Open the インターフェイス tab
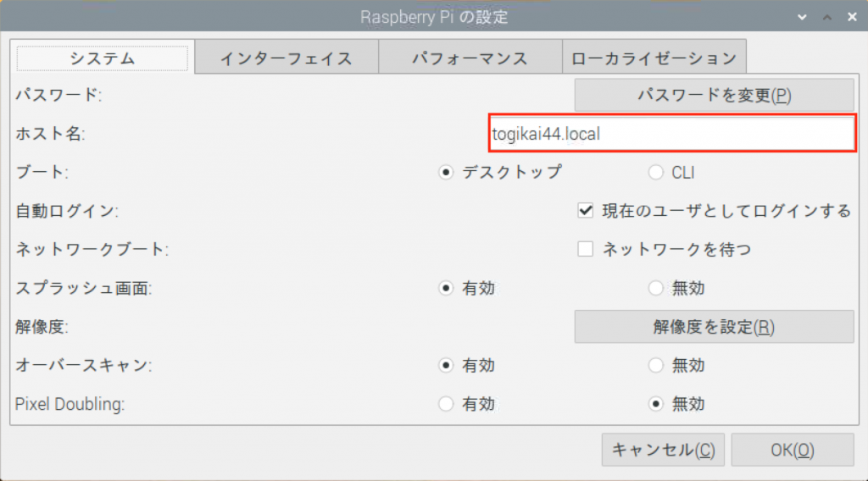 (286, 58)
